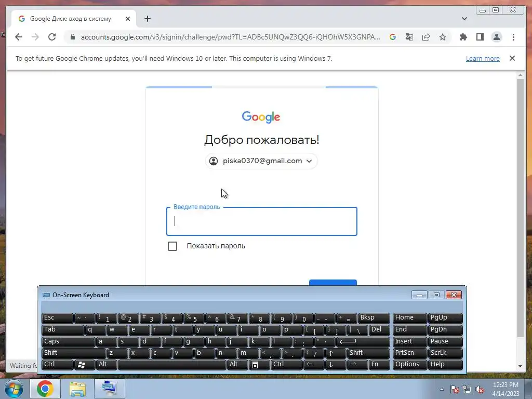Switch account via piska0370@gmail.com dropdown
Screen dimensions: 532x399
pos(261,161)
